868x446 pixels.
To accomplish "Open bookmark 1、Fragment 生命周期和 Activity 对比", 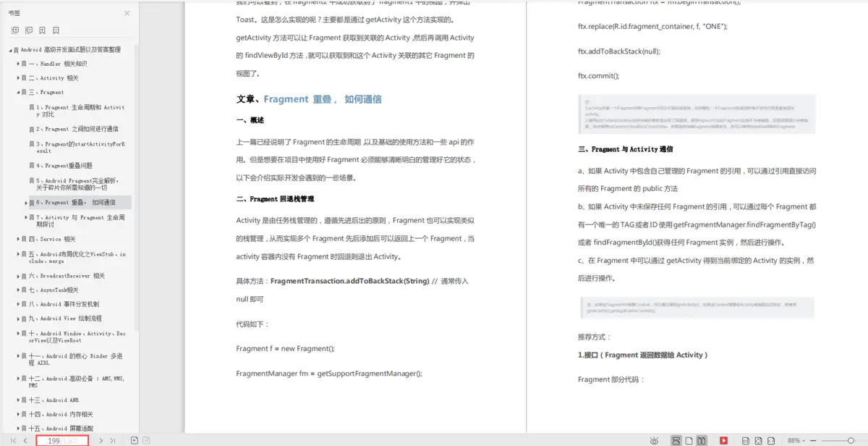I will point(80,111).
